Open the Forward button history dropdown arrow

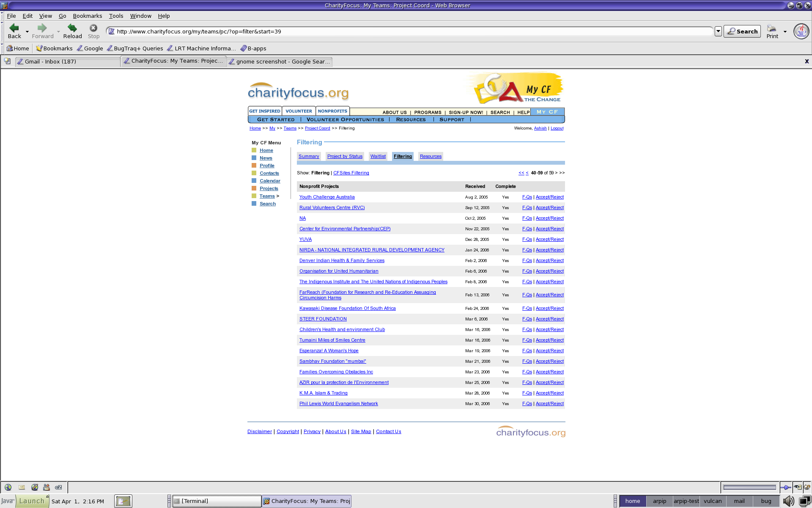pos(58,32)
